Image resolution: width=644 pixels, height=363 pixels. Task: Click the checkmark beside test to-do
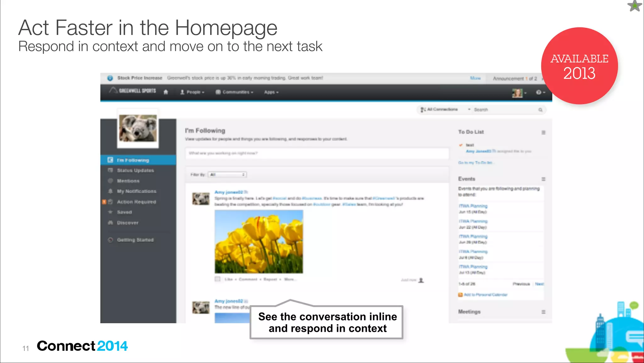click(x=461, y=145)
